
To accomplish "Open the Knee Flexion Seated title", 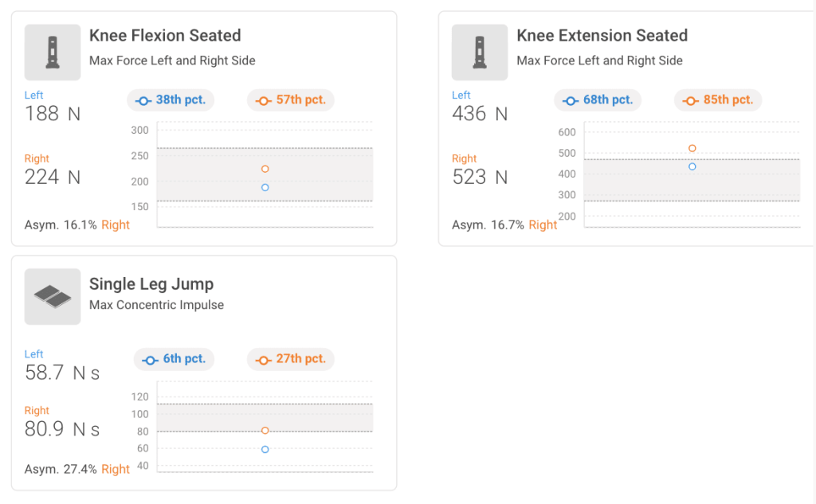I will [x=165, y=36].
